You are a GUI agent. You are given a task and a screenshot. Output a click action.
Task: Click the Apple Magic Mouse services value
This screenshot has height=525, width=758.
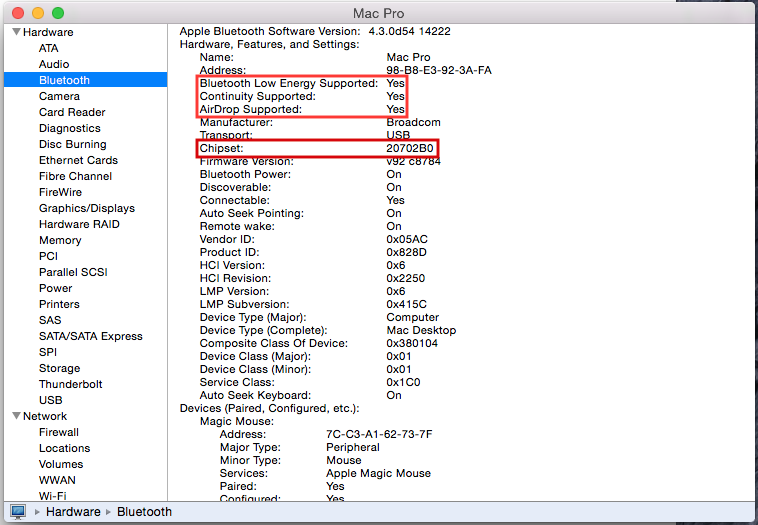pos(378,473)
